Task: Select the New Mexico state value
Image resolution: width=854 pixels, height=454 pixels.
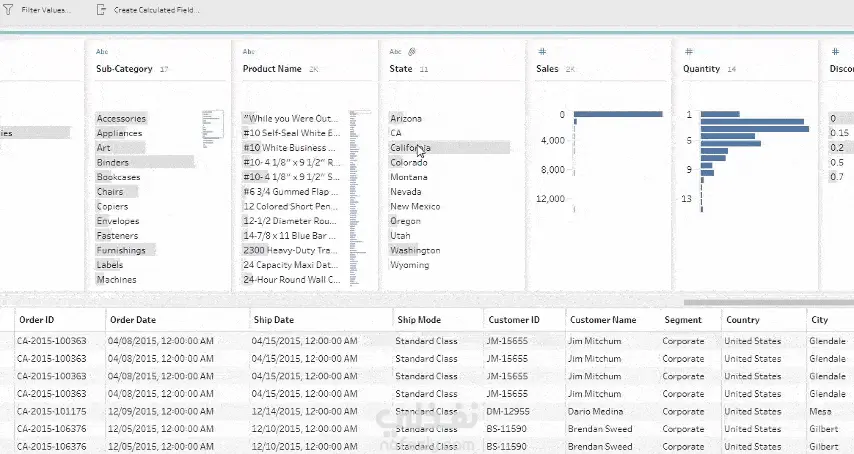Action: coord(415,206)
